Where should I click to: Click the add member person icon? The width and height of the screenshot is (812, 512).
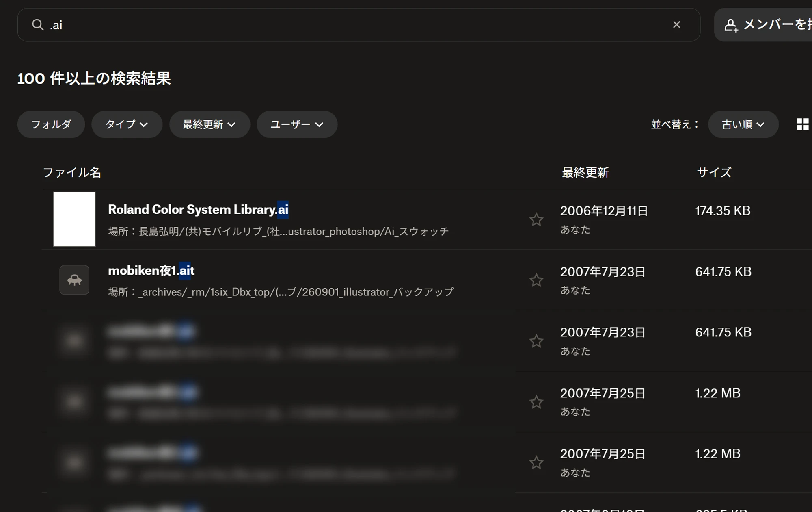(x=731, y=25)
